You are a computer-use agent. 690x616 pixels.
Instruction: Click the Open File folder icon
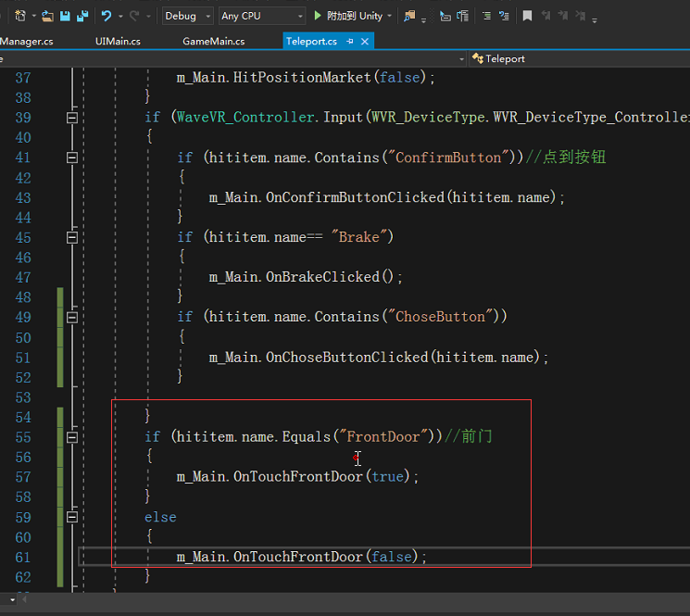click(x=47, y=17)
